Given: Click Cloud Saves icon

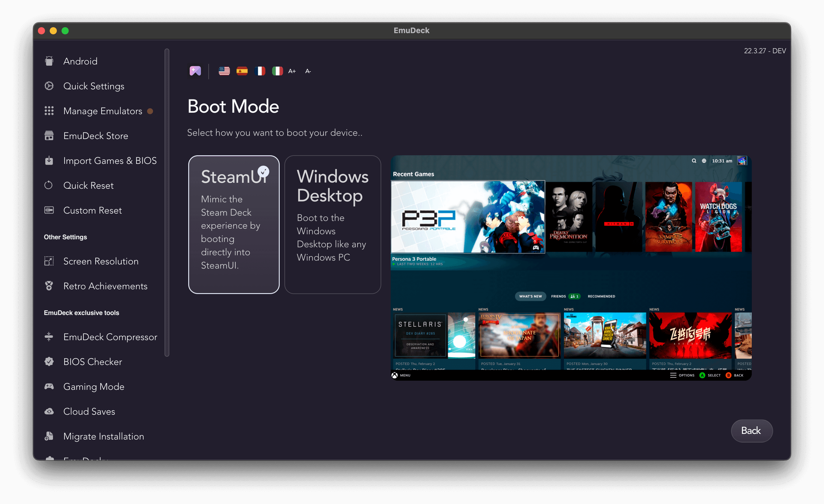Looking at the screenshot, I should tap(49, 412).
